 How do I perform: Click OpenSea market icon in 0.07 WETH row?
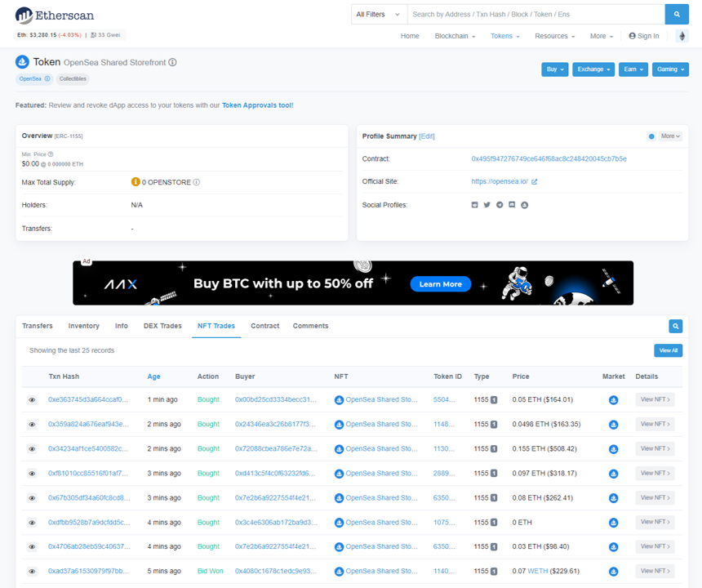[613, 572]
